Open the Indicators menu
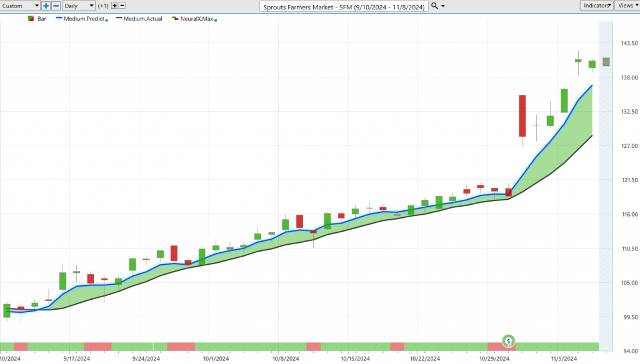The width and height of the screenshot is (640, 364). tap(596, 5)
